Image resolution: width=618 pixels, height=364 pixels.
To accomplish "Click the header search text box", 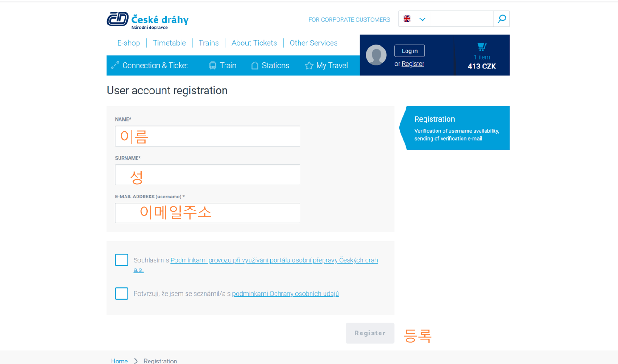I will 462,19.
